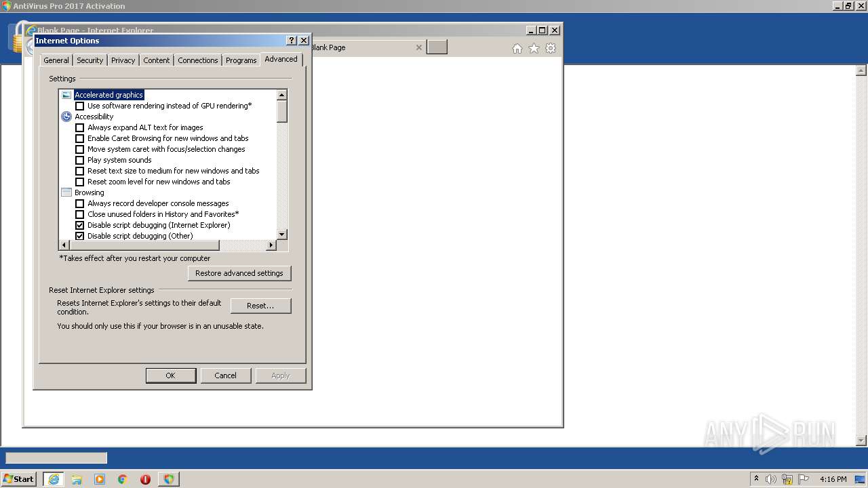Viewport: 868px width, 488px height.
Task: Show hidden tray icons arrow
Action: point(756,479)
